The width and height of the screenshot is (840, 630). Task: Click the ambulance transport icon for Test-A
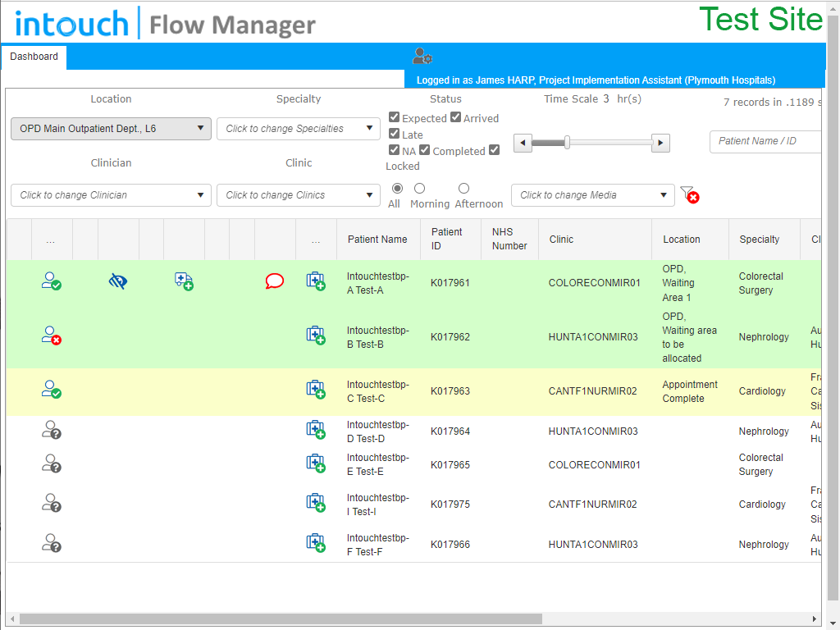184,281
